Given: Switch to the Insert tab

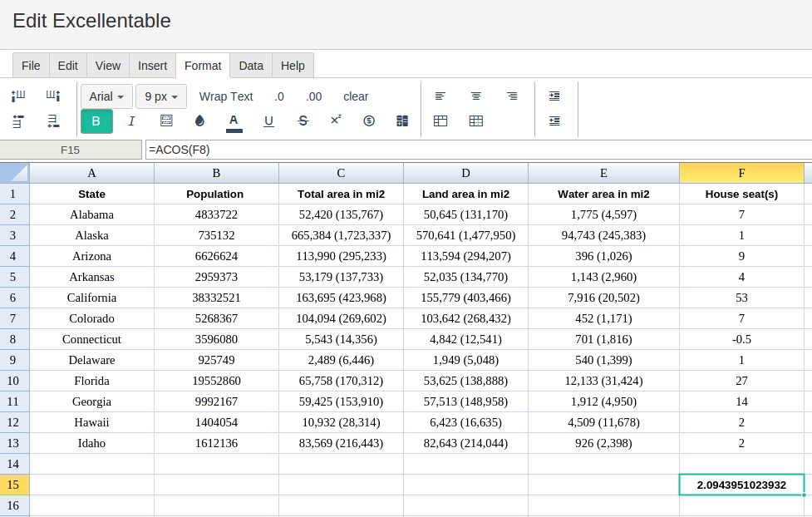Looking at the screenshot, I should (x=152, y=66).
